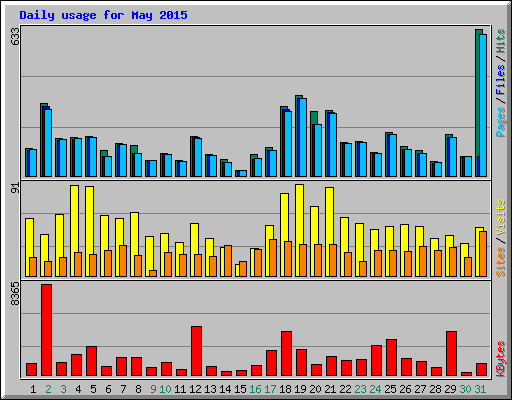Select day label 4 on the x-axis

tap(78, 389)
